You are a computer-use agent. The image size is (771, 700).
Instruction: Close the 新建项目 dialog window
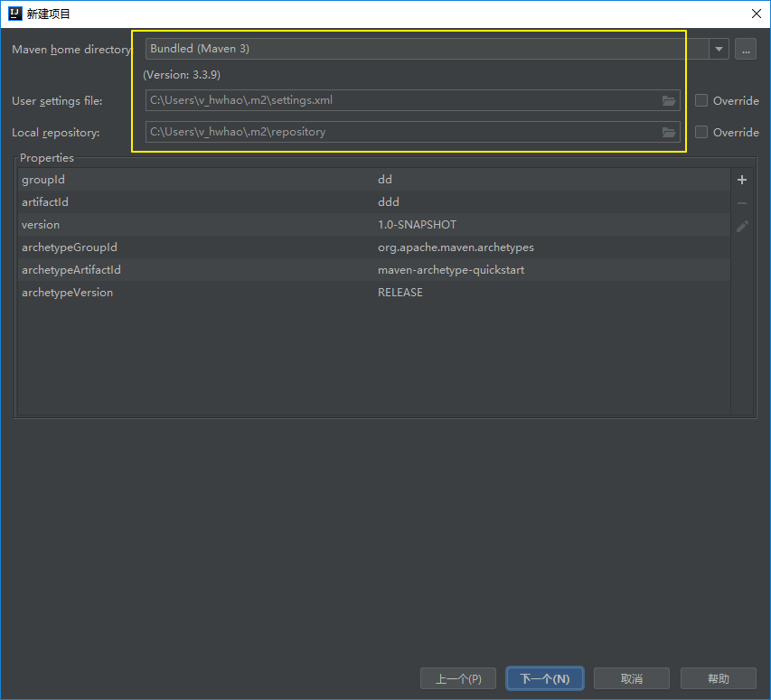pyautogui.click(x=756, y=14)
